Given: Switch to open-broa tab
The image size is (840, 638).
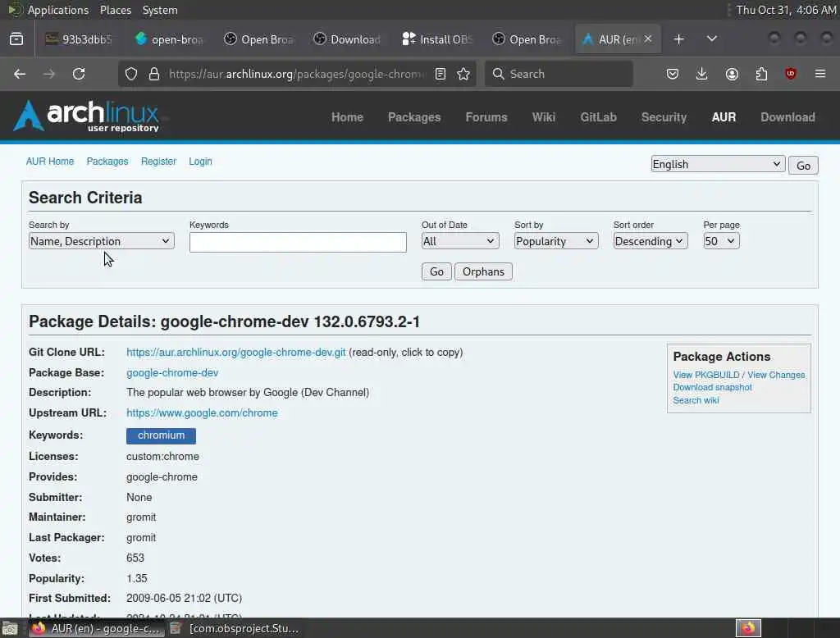Looking at the screenshot, I should (x=169, y=39).
